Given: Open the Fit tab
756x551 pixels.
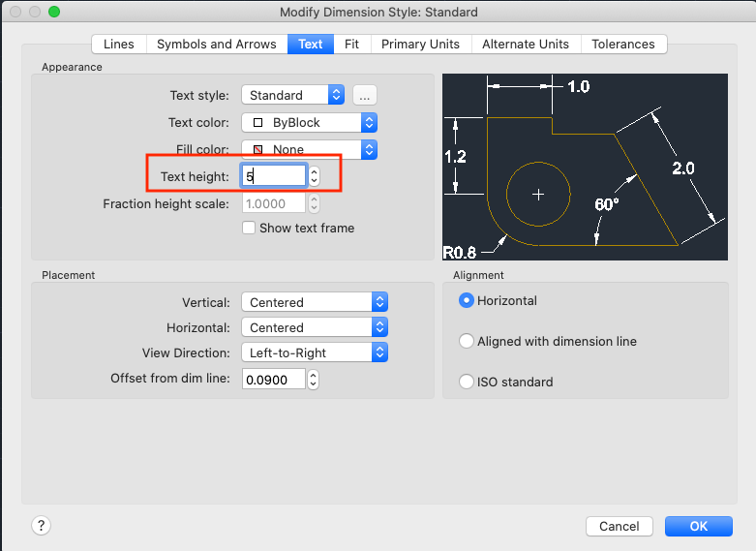Looking at the screenshot, I should [x=352, y=44].
